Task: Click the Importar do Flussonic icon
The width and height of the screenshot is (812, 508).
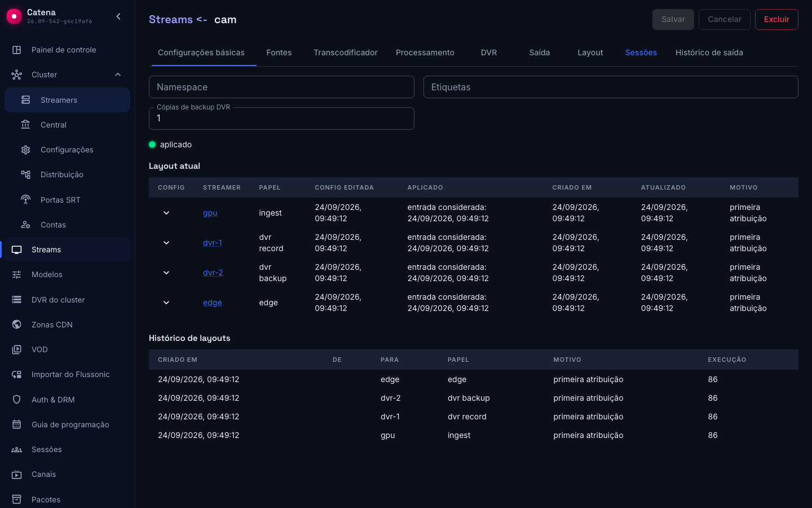Action: point(17,374)
